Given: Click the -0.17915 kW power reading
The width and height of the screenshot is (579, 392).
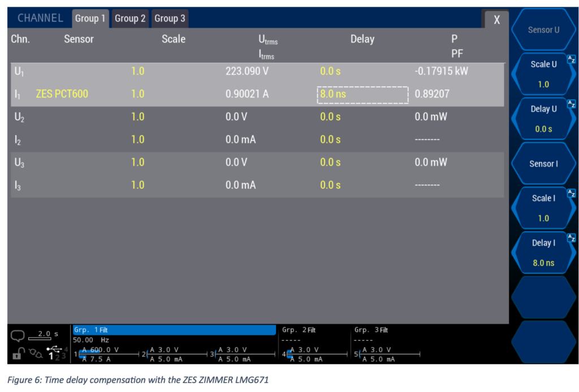Looking at the screenshot, I should click(x=441, y=71).
